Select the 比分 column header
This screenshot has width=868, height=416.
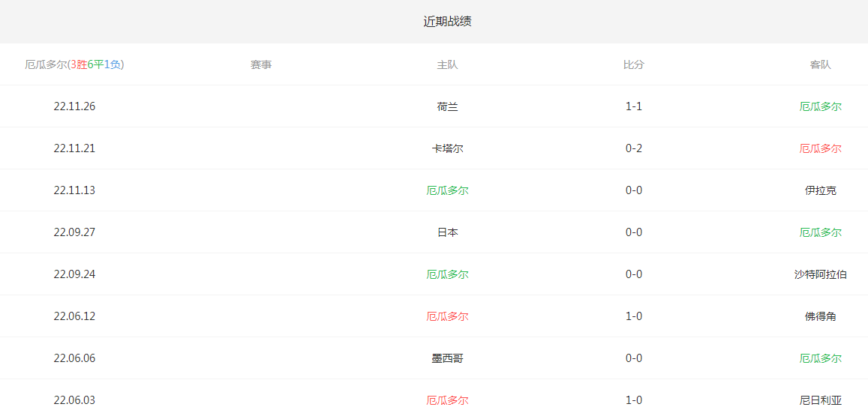pyautogui.click(x=634, y=64)
